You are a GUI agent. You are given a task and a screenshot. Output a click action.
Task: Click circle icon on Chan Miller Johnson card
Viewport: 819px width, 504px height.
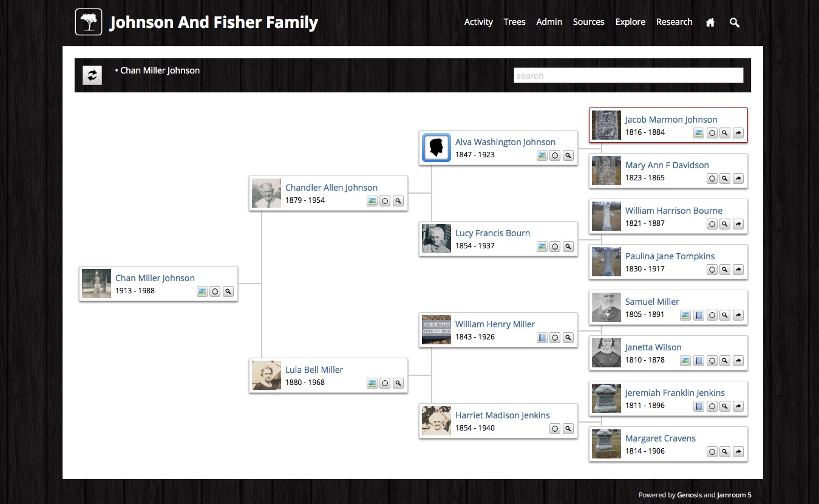pyautogui.click(x=215, y=291)
